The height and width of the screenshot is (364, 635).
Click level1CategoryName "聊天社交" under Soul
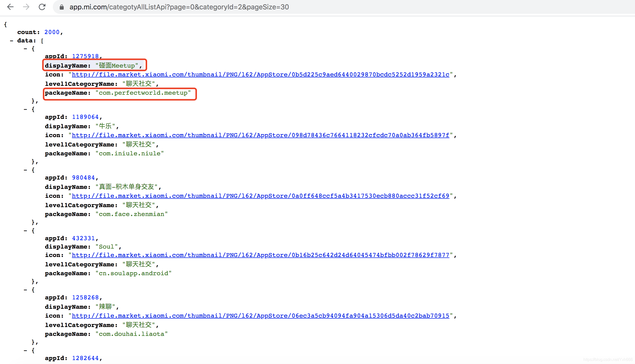pos(139,264)
